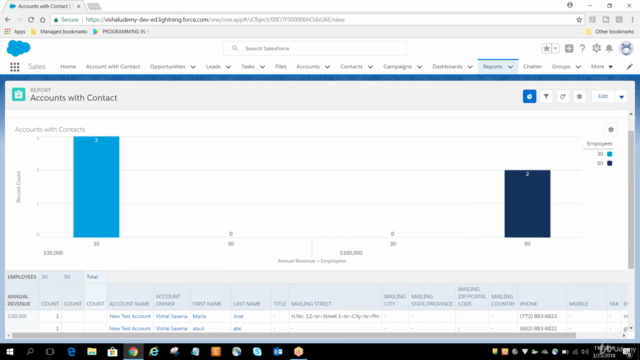Expand favorites list dropdown arrow
This screenshot has height=360, width=640.
tap(556, 49)
